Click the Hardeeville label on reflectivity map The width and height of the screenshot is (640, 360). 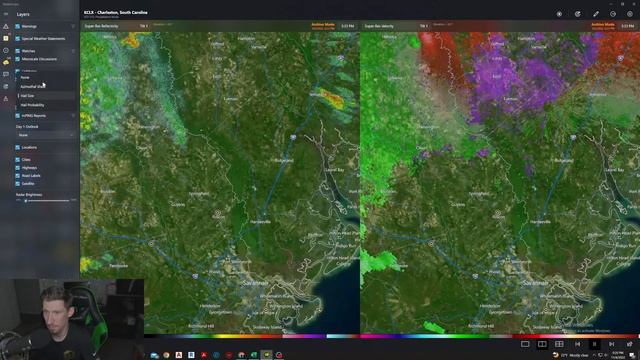coord(260,222)
